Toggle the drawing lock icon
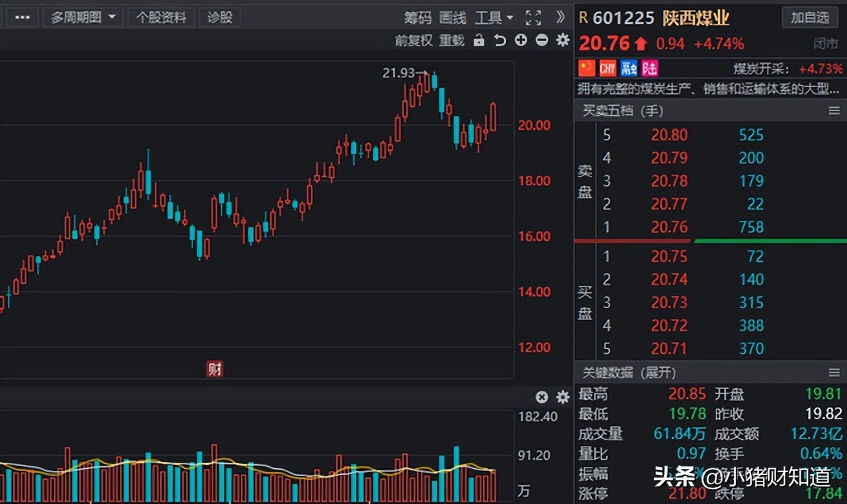 [478, 40]
